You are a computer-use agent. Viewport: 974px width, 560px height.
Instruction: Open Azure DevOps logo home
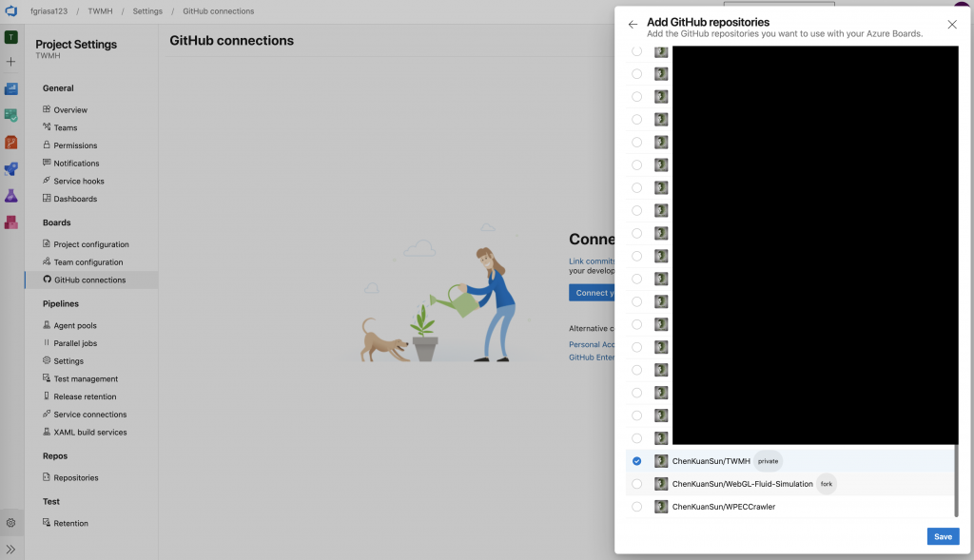click(x=11, y=10)
